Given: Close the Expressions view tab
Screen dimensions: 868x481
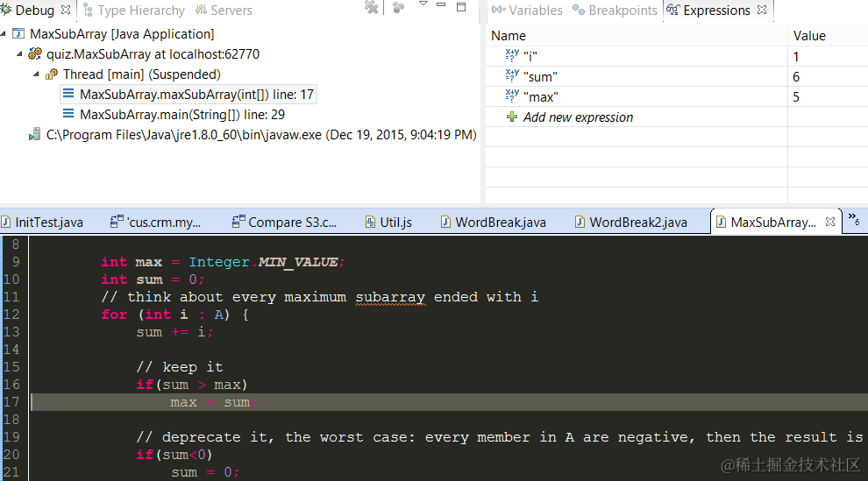Looking at the screenshot, I should click(762, 10).
